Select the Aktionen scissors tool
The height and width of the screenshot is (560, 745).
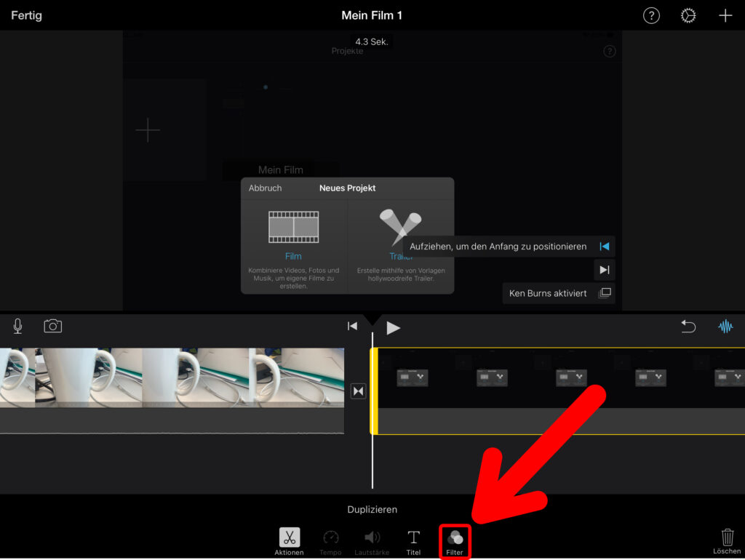click(289, 542)
